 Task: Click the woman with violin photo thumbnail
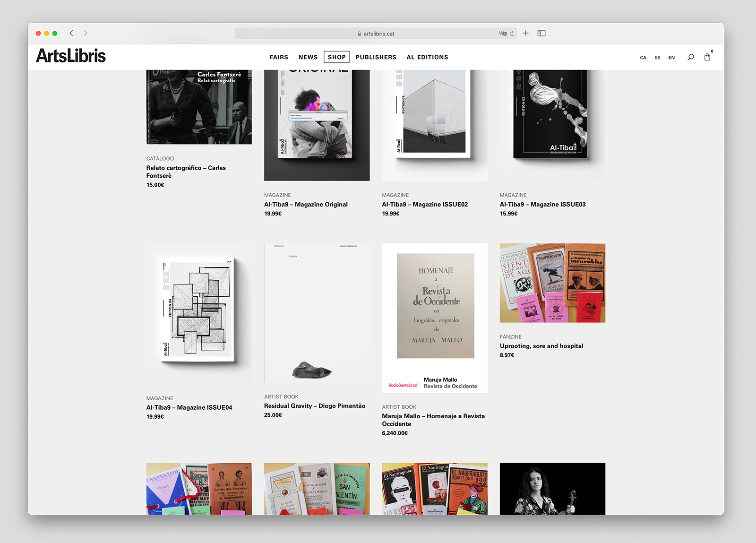point(552,489)
